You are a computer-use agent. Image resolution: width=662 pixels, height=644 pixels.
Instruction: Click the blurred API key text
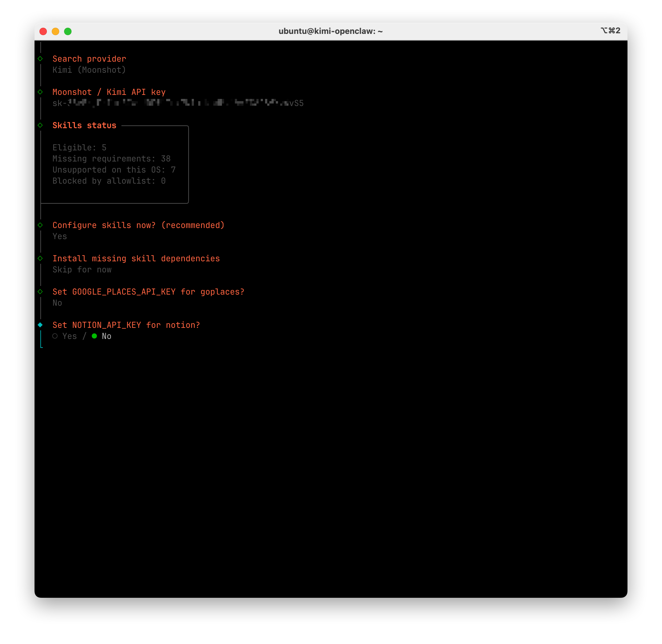pyautogui.click(x=178, y=103)
